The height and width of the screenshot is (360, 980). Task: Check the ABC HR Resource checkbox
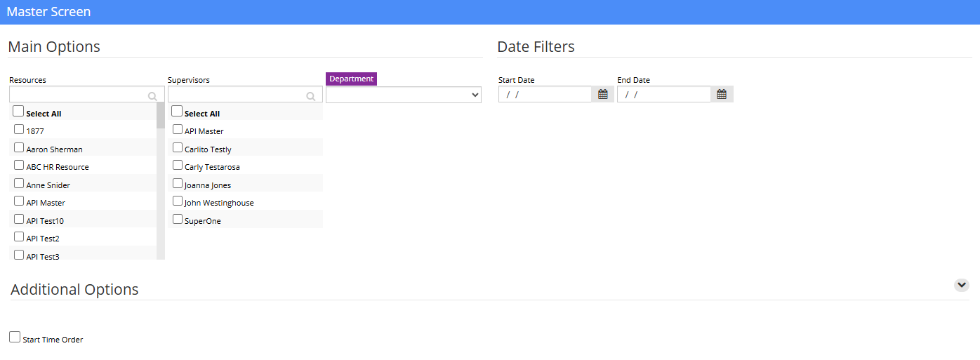point(19,165)
